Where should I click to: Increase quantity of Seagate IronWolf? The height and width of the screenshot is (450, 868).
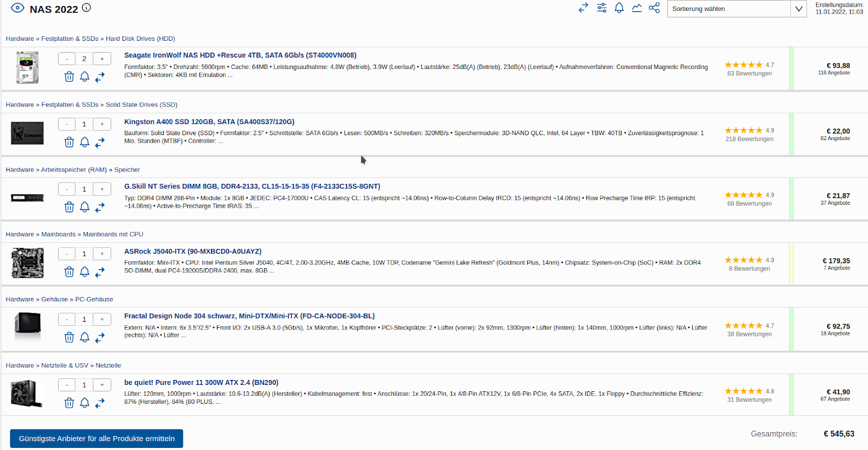102,59
